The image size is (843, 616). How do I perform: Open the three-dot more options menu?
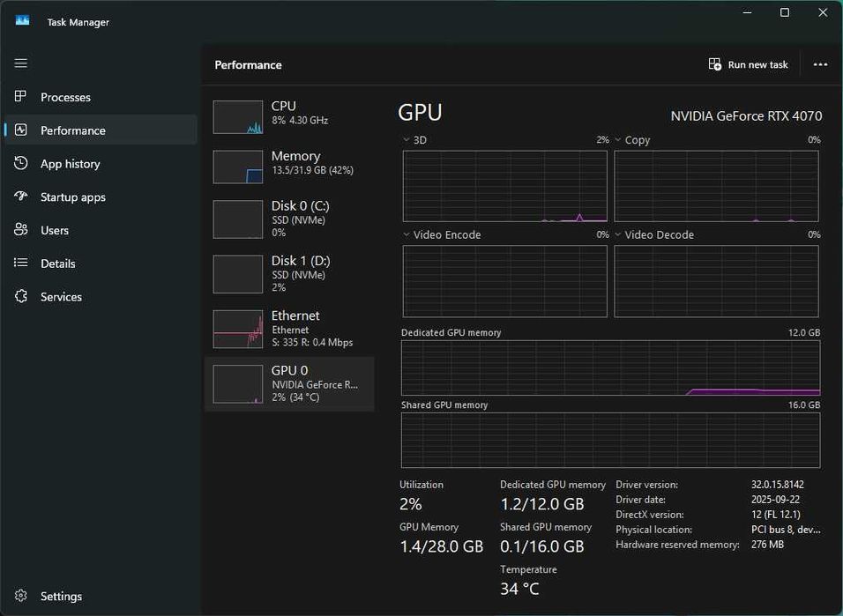820,65
